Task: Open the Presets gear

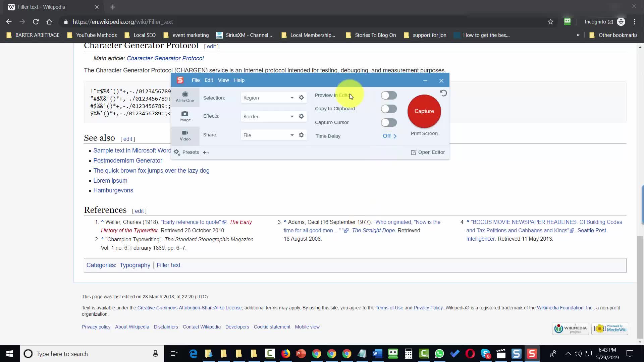Action: pos(177,152)
